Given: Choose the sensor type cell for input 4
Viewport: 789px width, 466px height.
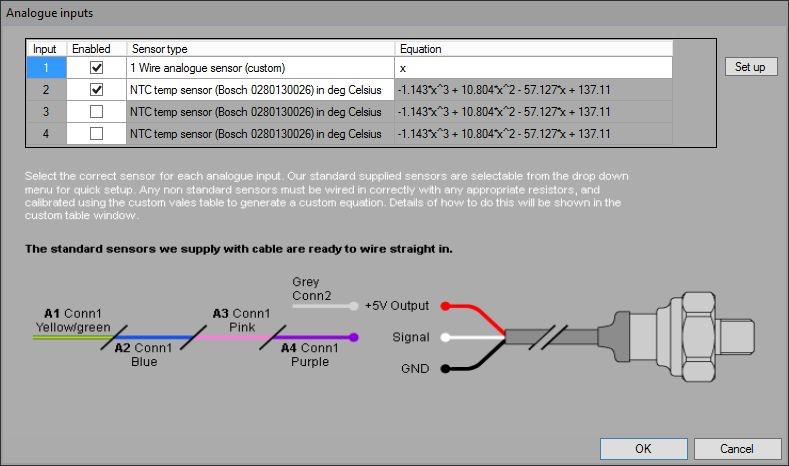Looking at the screenshot, I should (x=259, y=134).
